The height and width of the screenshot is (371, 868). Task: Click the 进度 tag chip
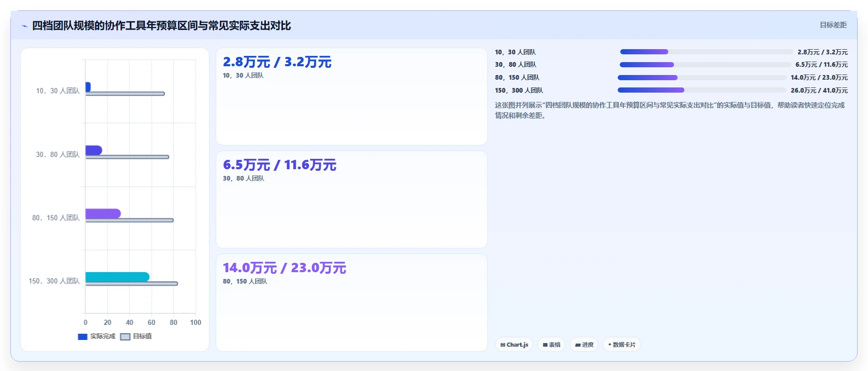click(x=584, y=345)
